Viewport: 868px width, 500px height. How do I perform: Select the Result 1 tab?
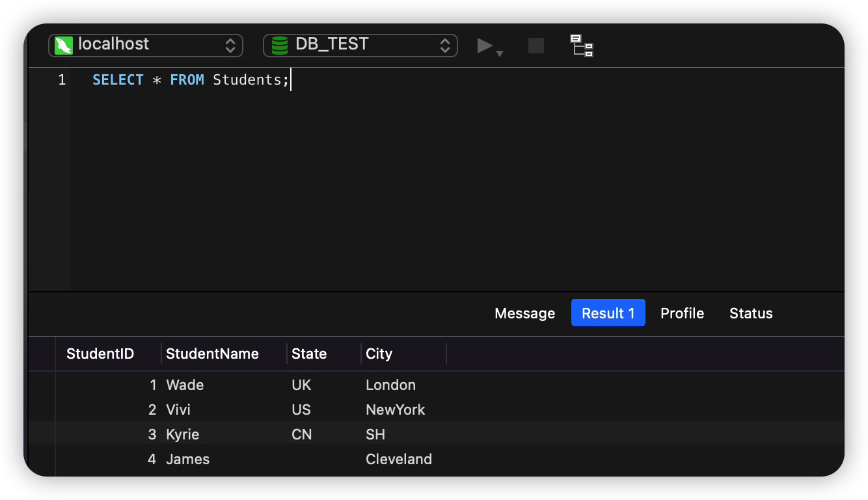608,313
